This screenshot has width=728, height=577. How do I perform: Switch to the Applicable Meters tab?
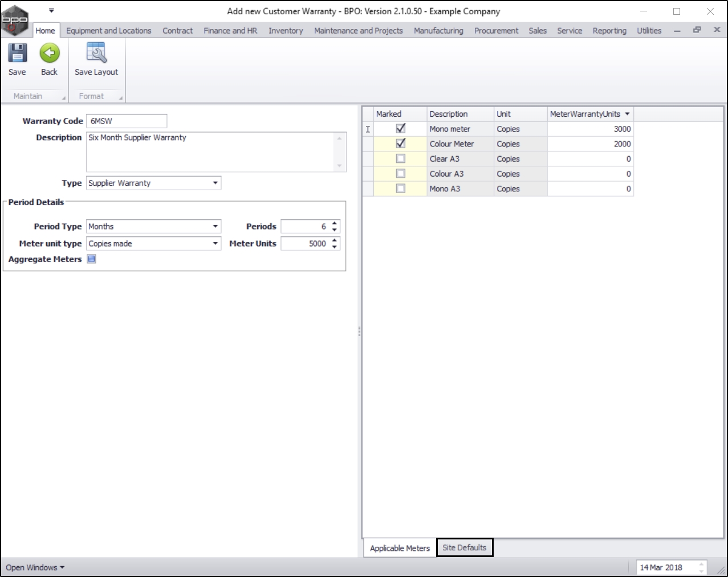400,548
